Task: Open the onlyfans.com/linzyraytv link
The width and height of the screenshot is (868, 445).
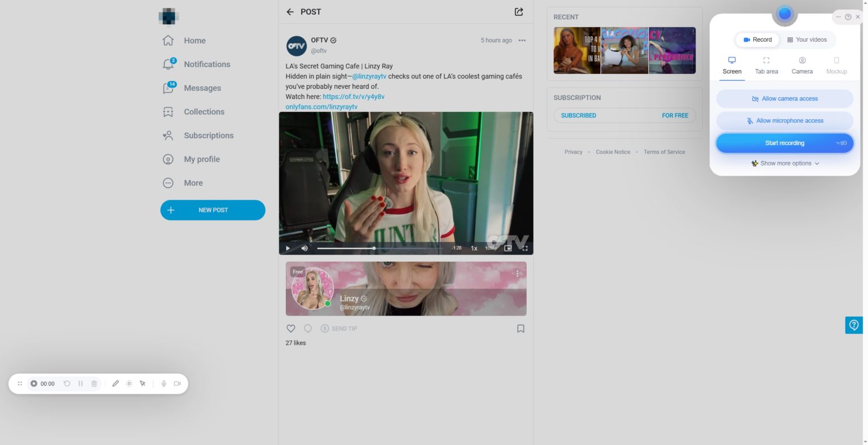Action: pos(322,107)
